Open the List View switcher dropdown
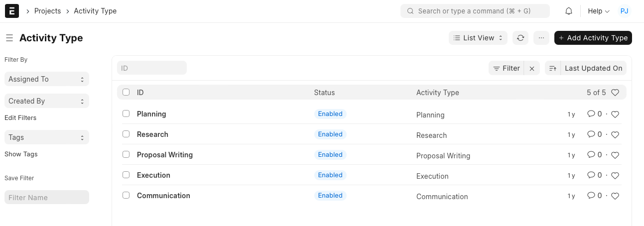Screen dimensions: 644x226 click(478, 38)
